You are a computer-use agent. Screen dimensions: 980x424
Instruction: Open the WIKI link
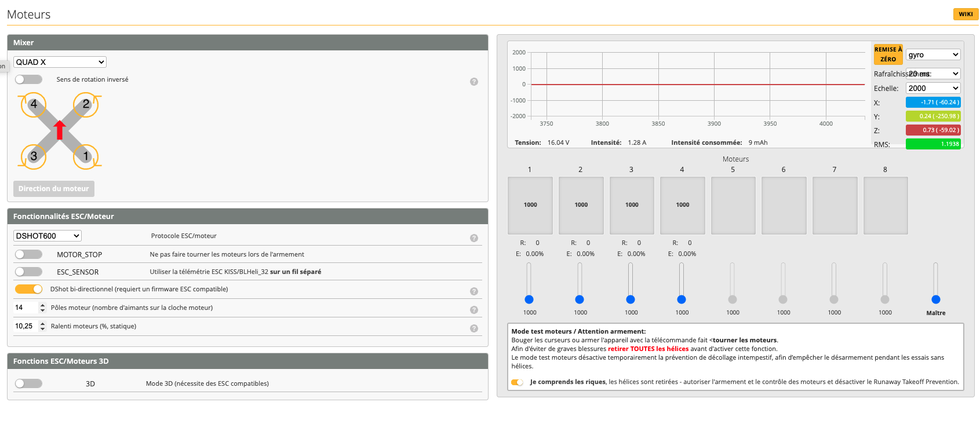coord(966,14)
